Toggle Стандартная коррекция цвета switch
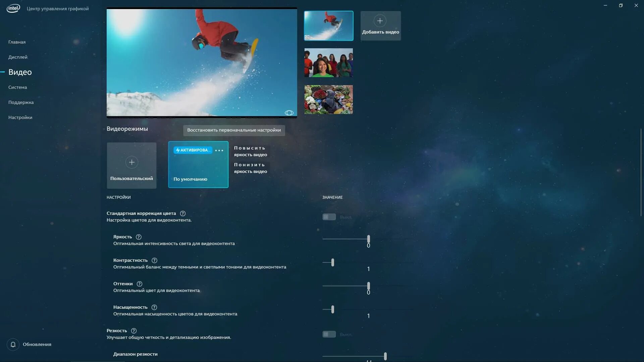Screen dimensions: 644x362 pyautogui.click(x=329, y=217)
